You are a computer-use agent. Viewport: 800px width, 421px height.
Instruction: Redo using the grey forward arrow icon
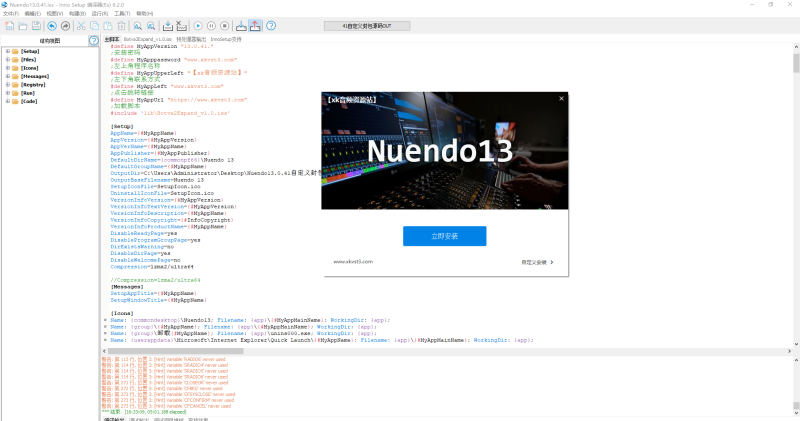65,26
